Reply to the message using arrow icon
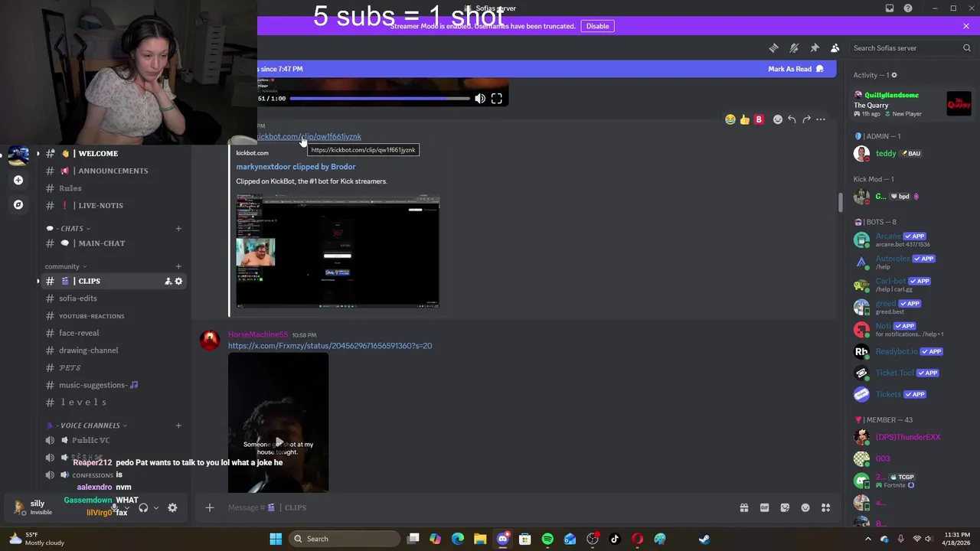980x551 pixels. [x=792, y=119]
